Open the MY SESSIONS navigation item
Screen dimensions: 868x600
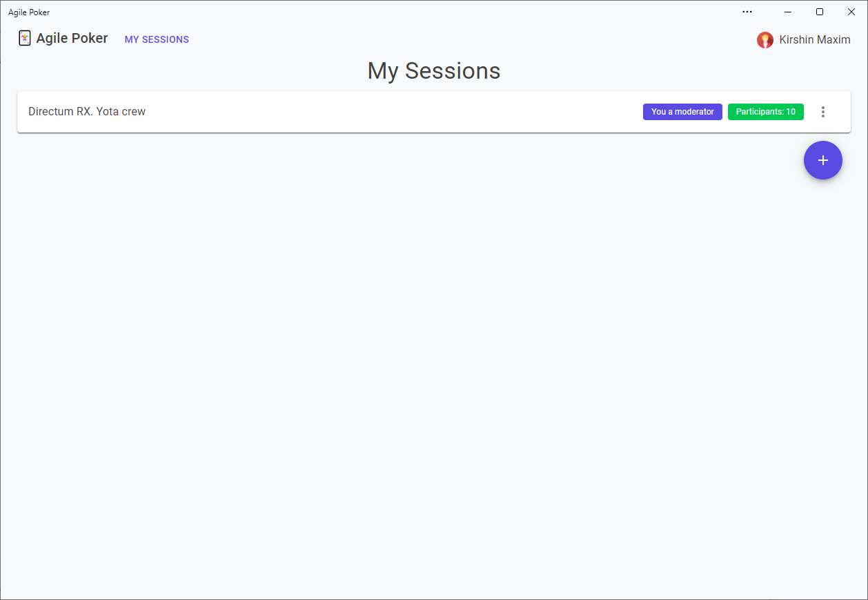pos(156,39)
